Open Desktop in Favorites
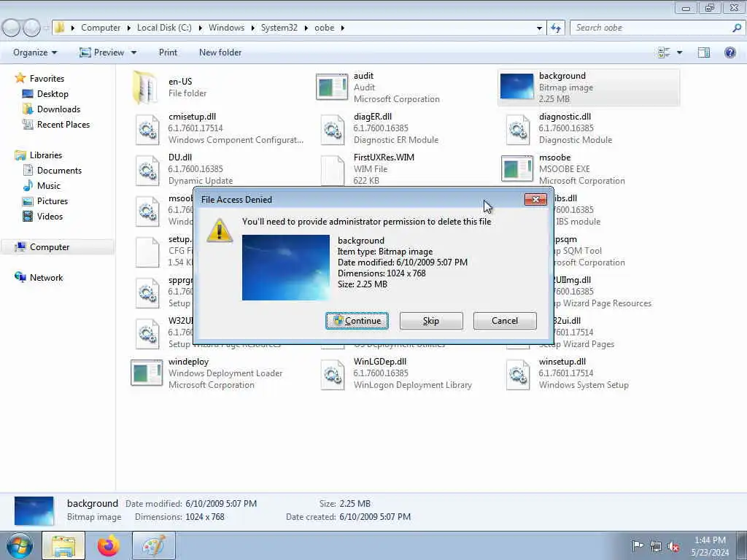This screenshot has height=560, width=747. click(53, 94)
